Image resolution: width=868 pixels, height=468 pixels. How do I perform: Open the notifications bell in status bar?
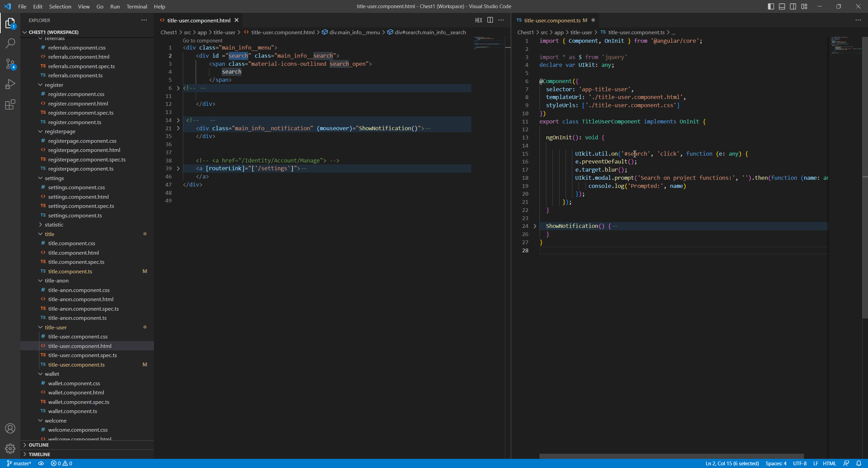coord(859,463)
